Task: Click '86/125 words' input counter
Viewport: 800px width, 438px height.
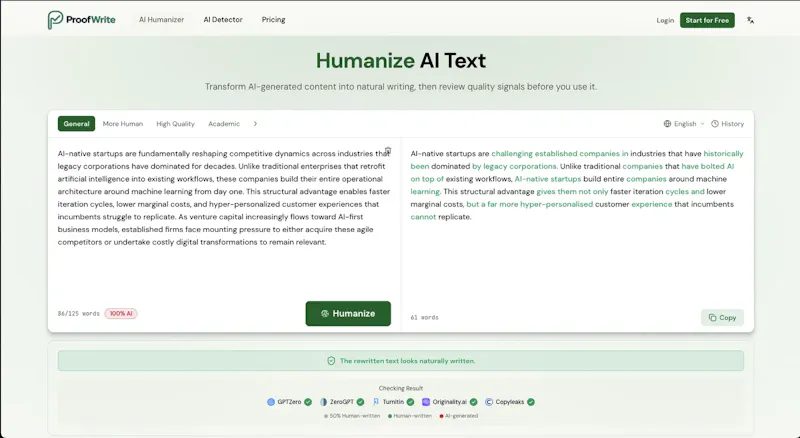Action: pyautogui.click(x=79, y=313)
